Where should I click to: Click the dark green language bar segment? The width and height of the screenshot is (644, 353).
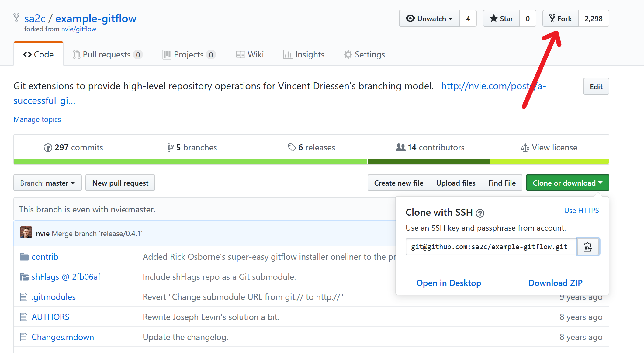point(429,162)
